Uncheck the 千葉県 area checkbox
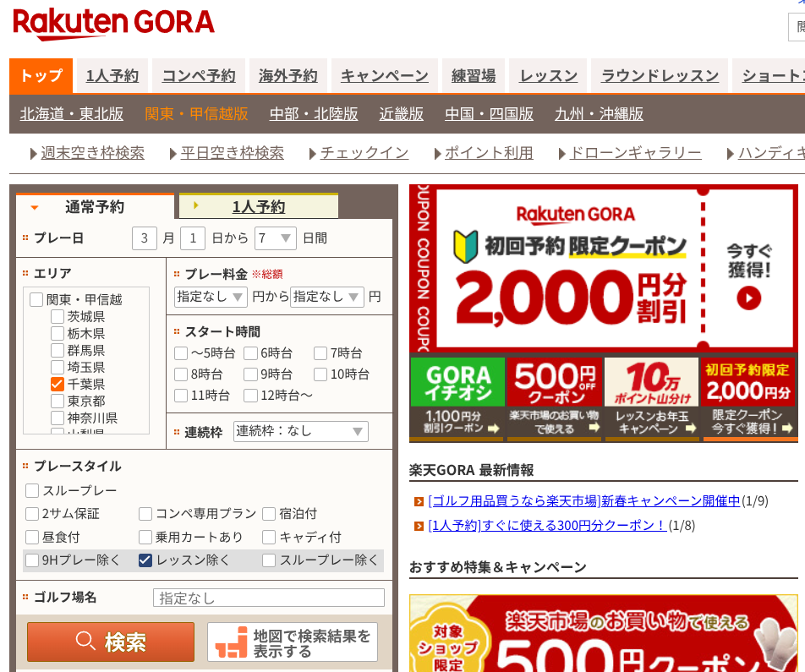Screen dimensions: 805x672 [x=57, y=384]
